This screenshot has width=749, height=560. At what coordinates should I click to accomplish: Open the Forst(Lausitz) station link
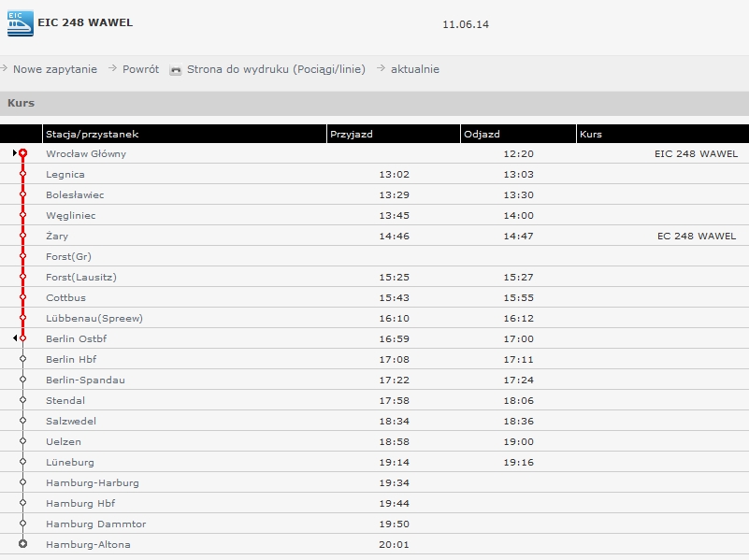point(81,277)
